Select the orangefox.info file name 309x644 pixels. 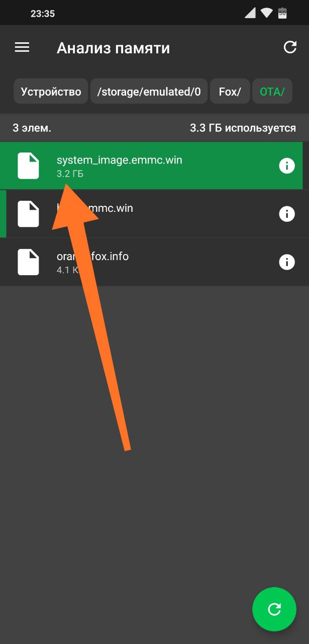[x=92, y=257]
